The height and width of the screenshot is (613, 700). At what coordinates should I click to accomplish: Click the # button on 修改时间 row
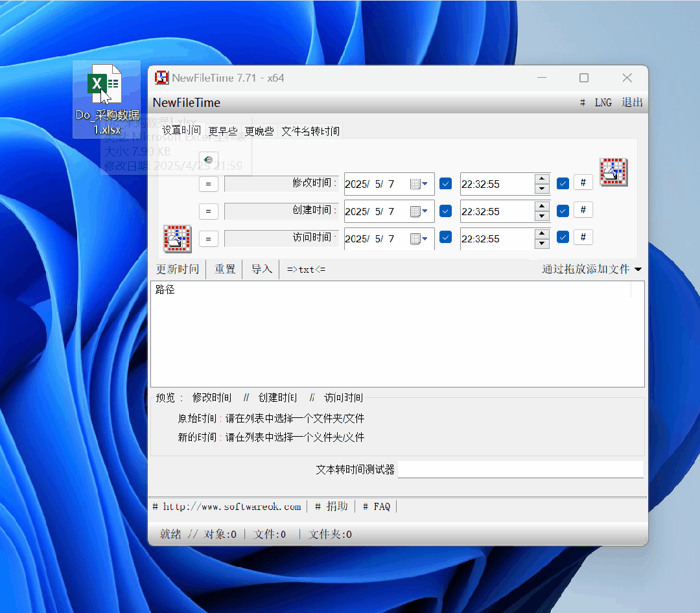[x=583, y=183]
